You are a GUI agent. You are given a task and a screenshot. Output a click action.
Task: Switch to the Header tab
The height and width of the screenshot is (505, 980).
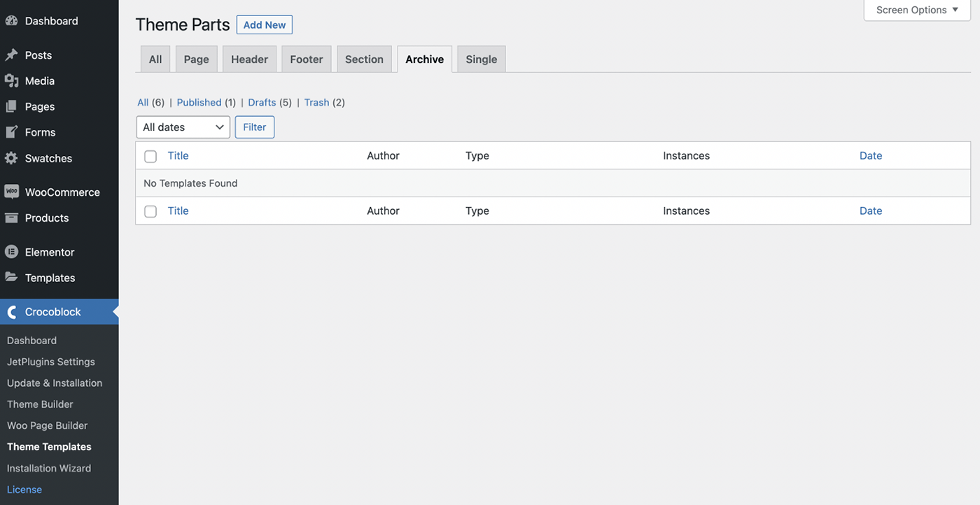[x=249, y=59]
